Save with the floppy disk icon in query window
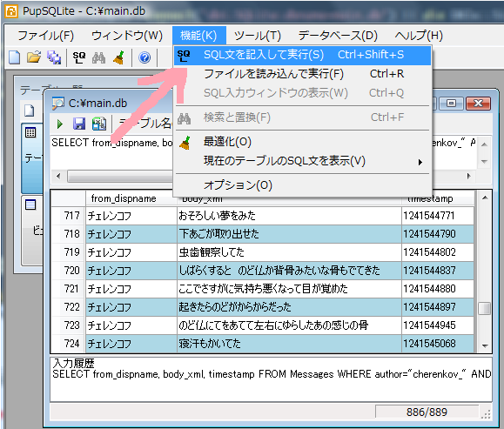 (x=79, y=124)
